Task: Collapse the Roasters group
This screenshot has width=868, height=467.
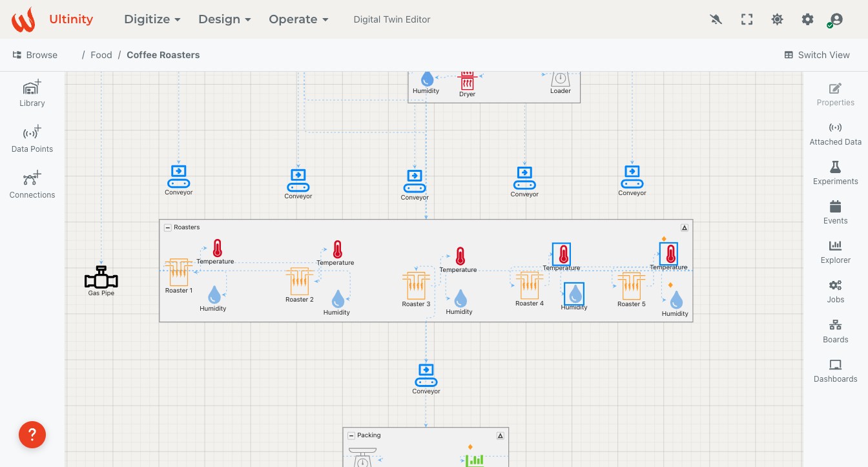Action: pos(168,227)
